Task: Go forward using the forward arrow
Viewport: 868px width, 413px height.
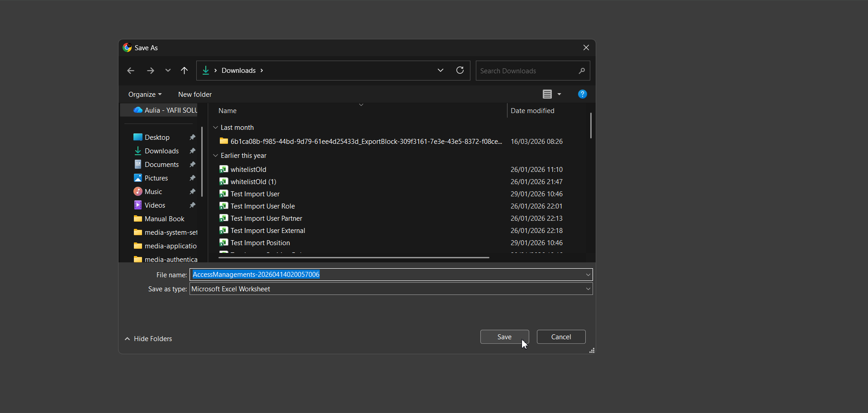Action: (151, 71)
